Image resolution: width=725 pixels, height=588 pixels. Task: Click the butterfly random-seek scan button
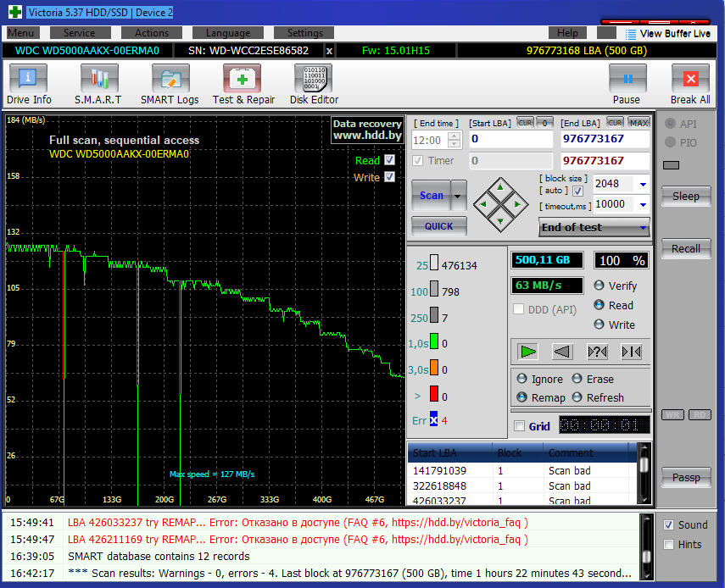tap(631, 352)
